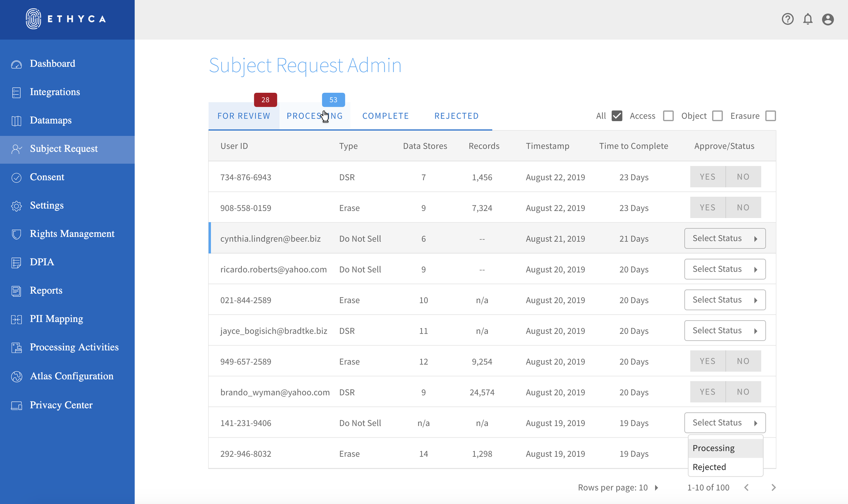Expand the Rows per page selector
The height and width of the screenshot is (504, 848).
point(656,488)
